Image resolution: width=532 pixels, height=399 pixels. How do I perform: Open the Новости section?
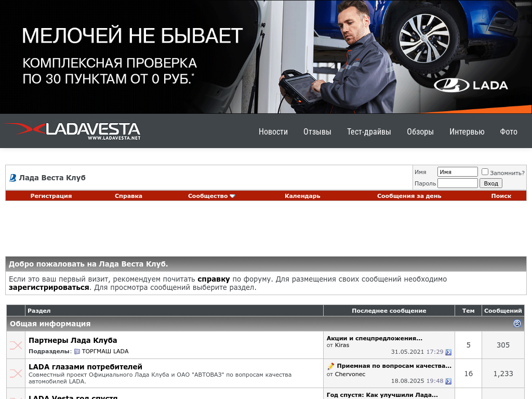pos(273,132)
